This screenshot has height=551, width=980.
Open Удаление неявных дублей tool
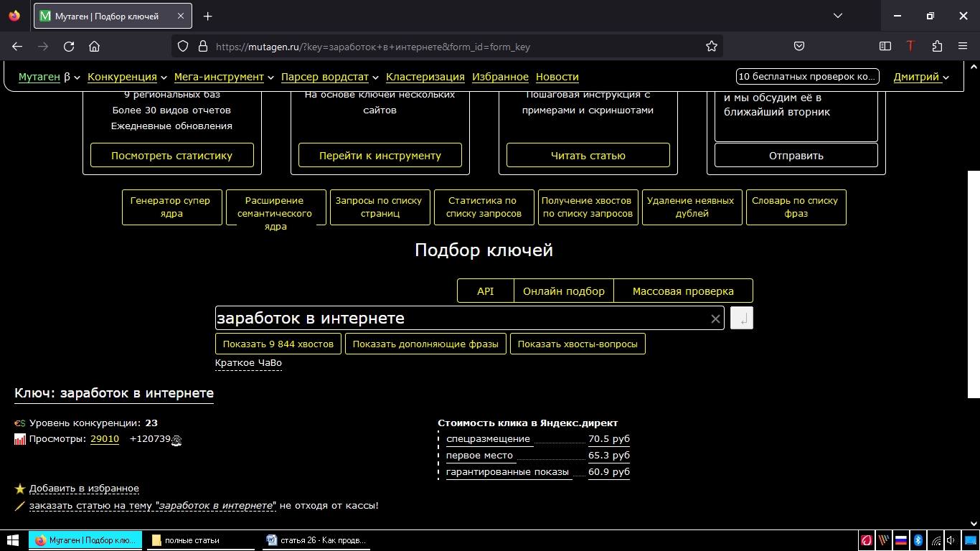[692, 207]
